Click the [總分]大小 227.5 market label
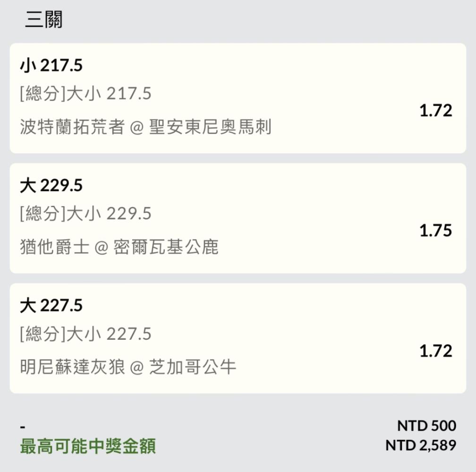The image size is (476, 472). pos(85,334)
